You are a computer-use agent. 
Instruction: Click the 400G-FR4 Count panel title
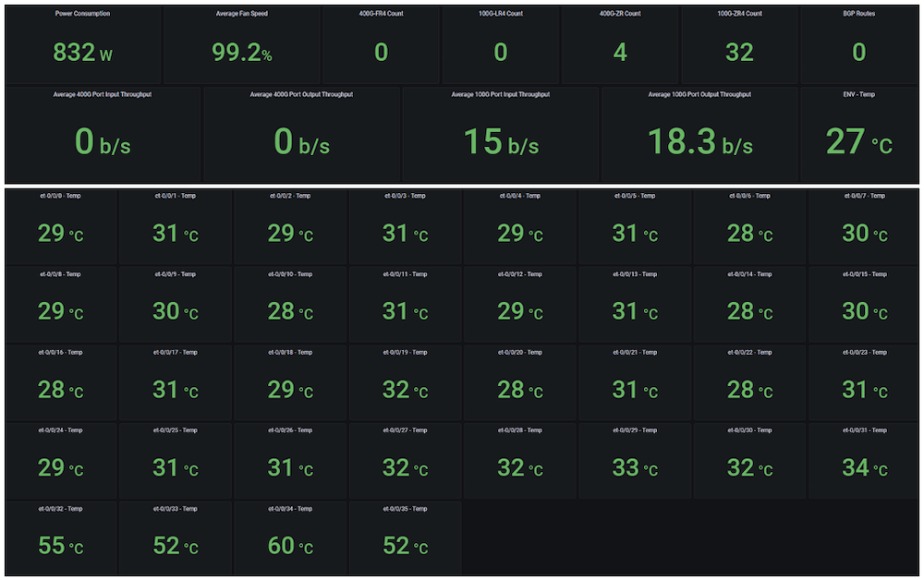pos(381,14)
